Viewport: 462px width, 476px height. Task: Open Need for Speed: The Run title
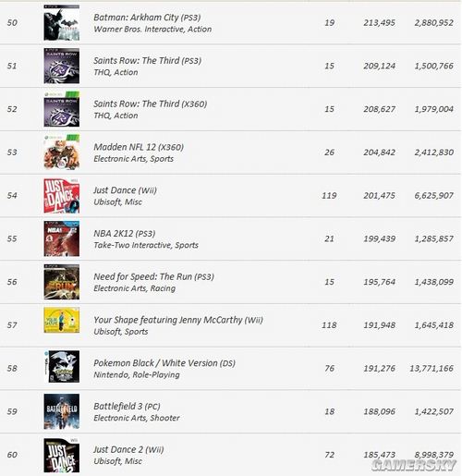click(153, 277)
